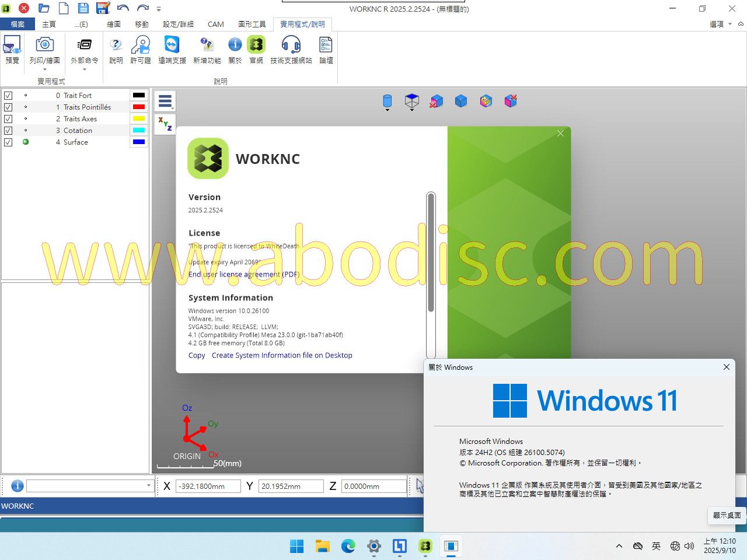Click the New Features (新增功能) icon

(207, 50)
